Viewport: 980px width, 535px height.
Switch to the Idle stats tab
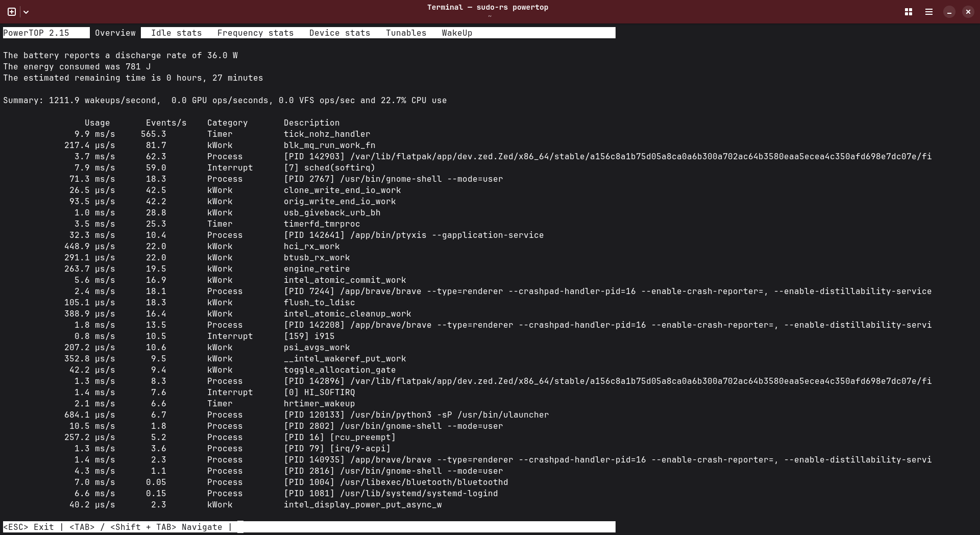click(177, 33)
